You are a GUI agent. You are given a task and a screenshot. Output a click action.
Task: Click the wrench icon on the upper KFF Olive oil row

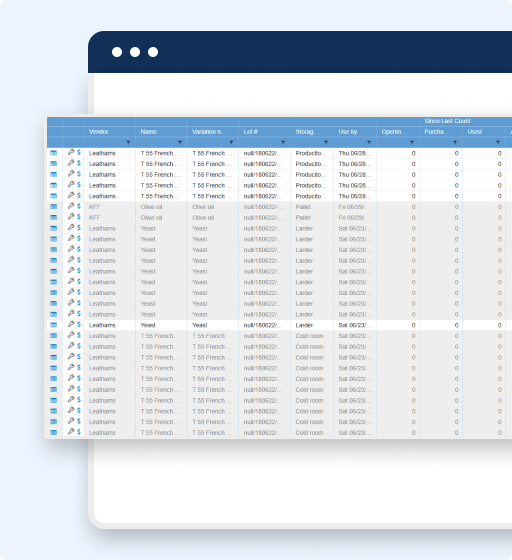coord(71,206)
